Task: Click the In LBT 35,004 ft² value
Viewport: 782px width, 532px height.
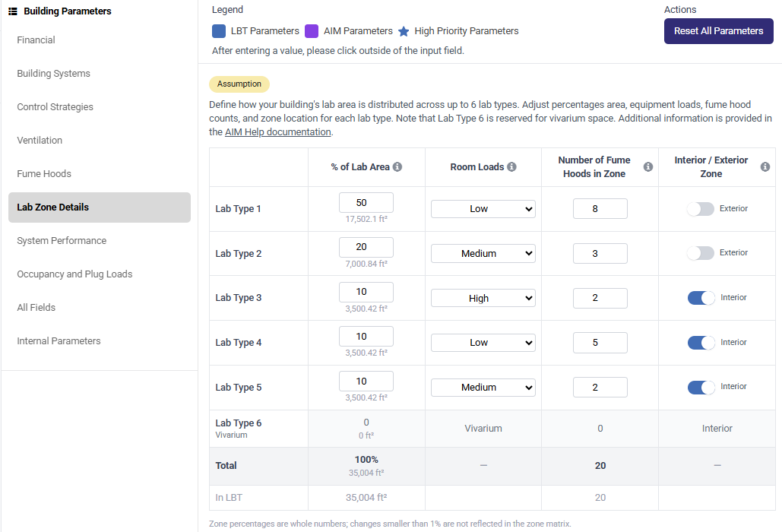Action: tap(366, 498)
